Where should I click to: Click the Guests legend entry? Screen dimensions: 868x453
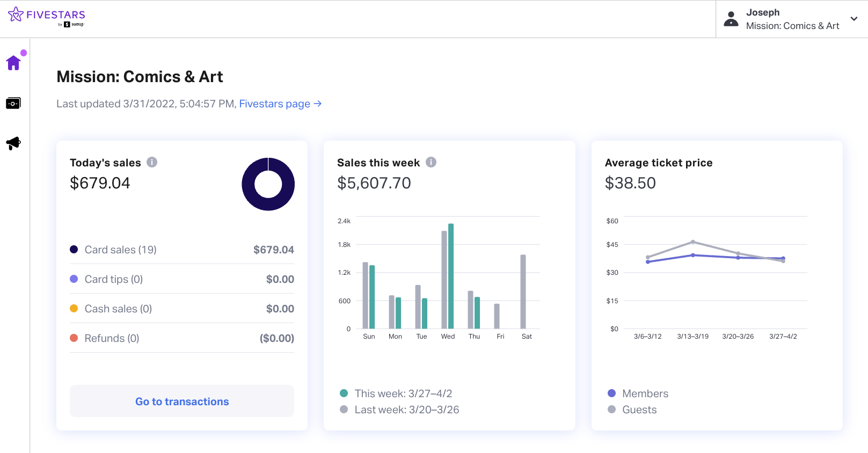(x=632, y=410)
